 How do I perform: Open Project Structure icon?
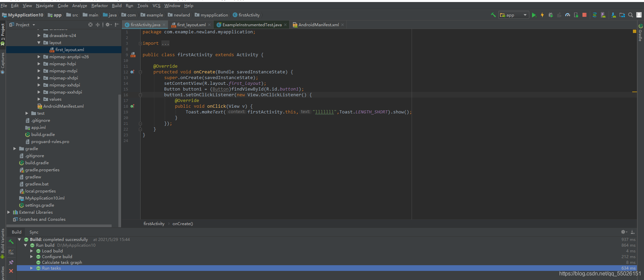tap(622, 15)
